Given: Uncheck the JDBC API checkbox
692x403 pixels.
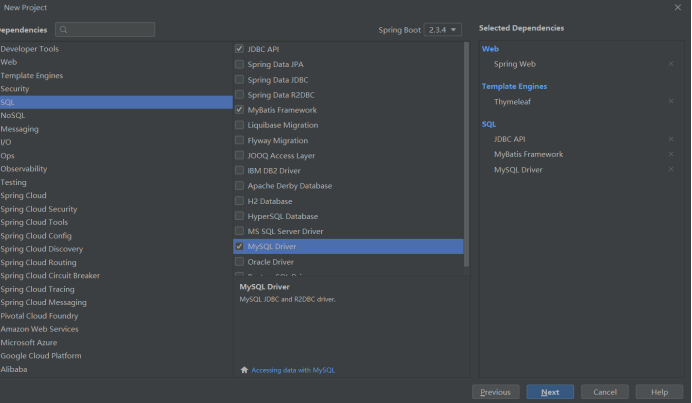Looking at the screenshot, I should 239,49.
